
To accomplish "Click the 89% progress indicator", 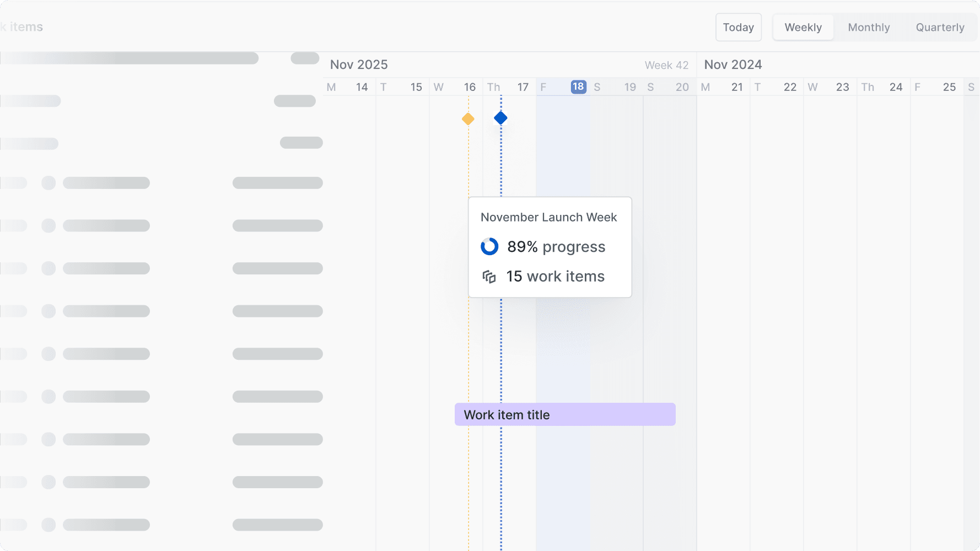I will [x=556, y=246].
